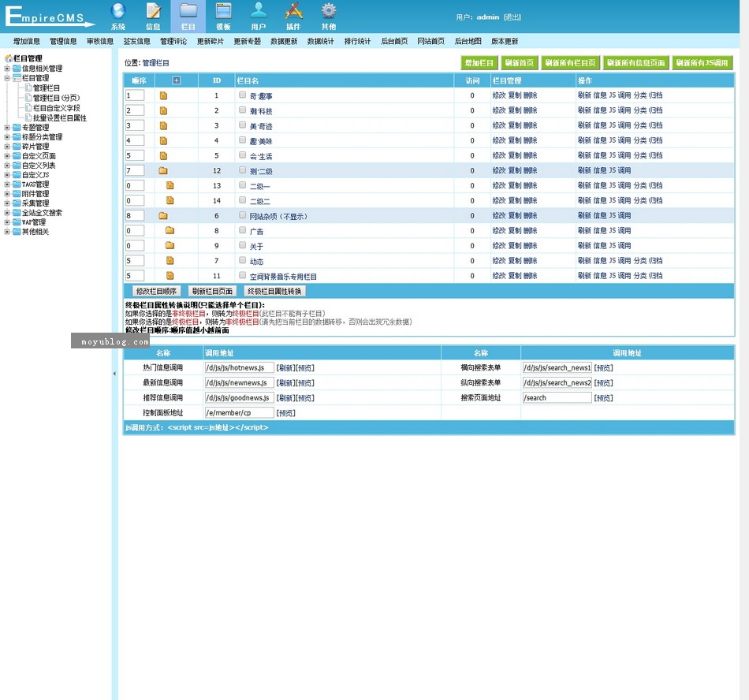Viewport: 749px width, 700px height.
Task: Expand the TAGS管理 tree node
Action: coord(7,184)
